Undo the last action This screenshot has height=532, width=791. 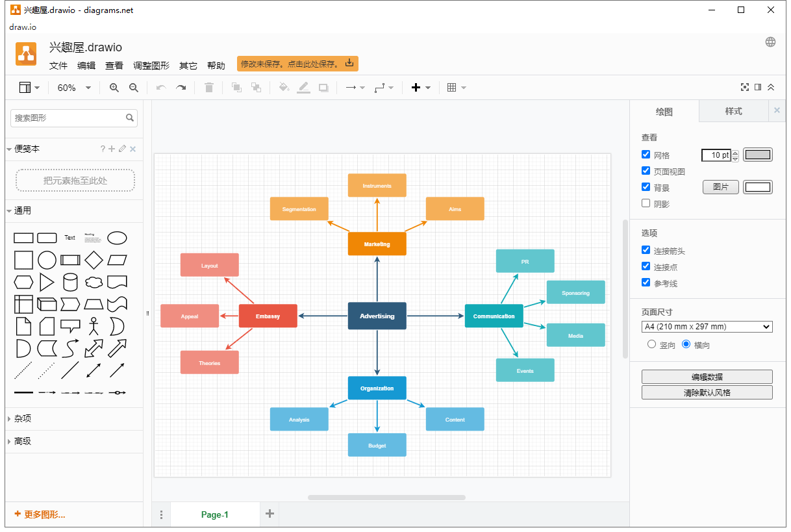pyautogui.click(x=161, y=88)
